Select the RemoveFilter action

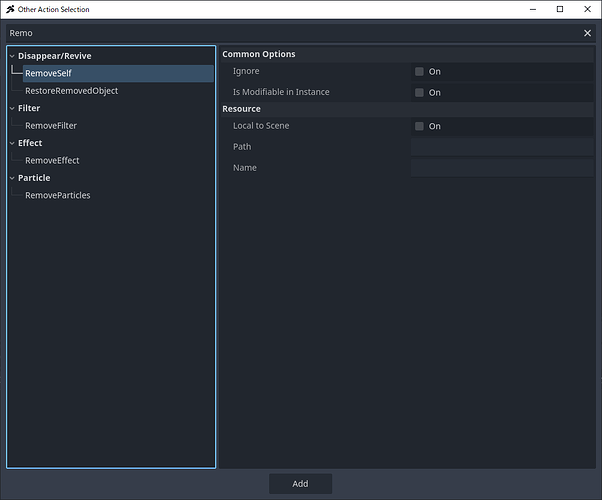51,126
